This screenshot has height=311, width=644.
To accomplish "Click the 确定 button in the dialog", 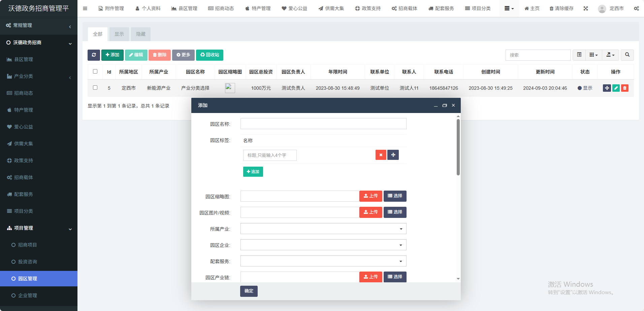I will pos(249,291).
